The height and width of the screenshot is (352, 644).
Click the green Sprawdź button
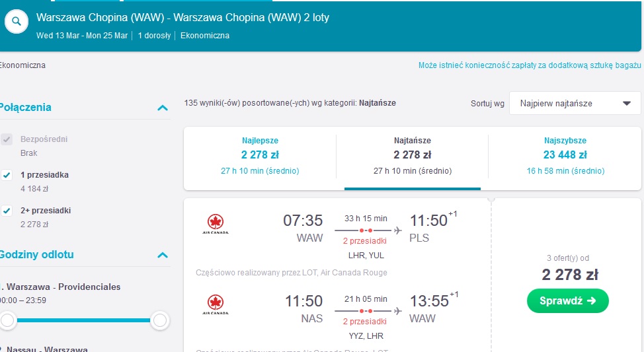[567, 300]
